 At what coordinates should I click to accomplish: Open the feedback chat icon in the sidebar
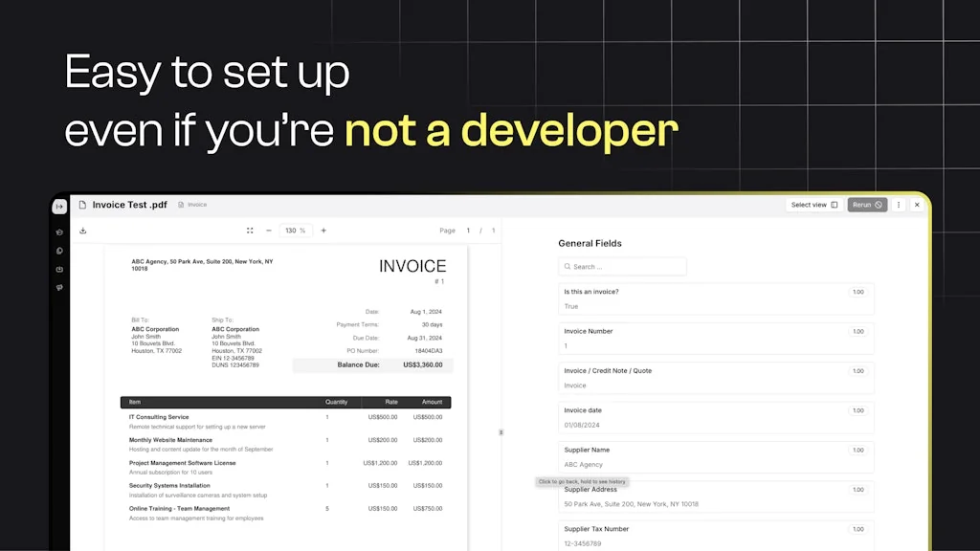[59, 288]
